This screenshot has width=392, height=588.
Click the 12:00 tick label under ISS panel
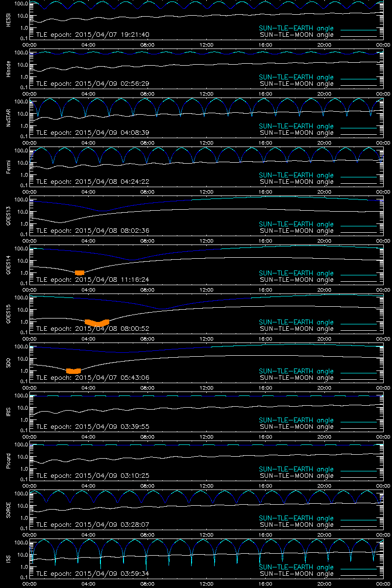click(x=206, y=584)
